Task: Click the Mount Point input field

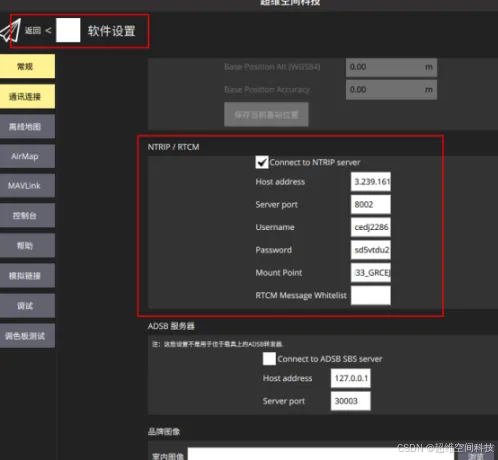Action: pyautogui.click(x=371, y=272)
